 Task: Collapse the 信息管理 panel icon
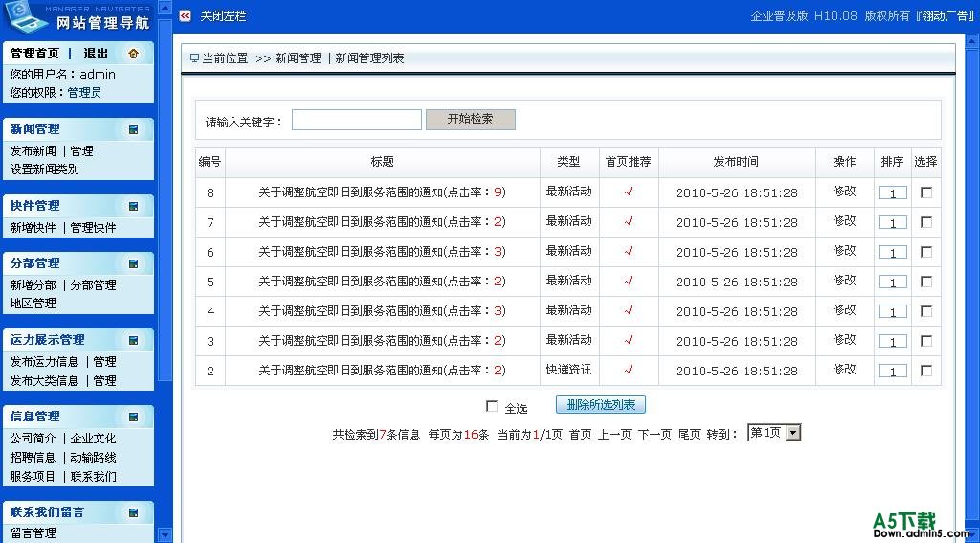click(134, 417)
